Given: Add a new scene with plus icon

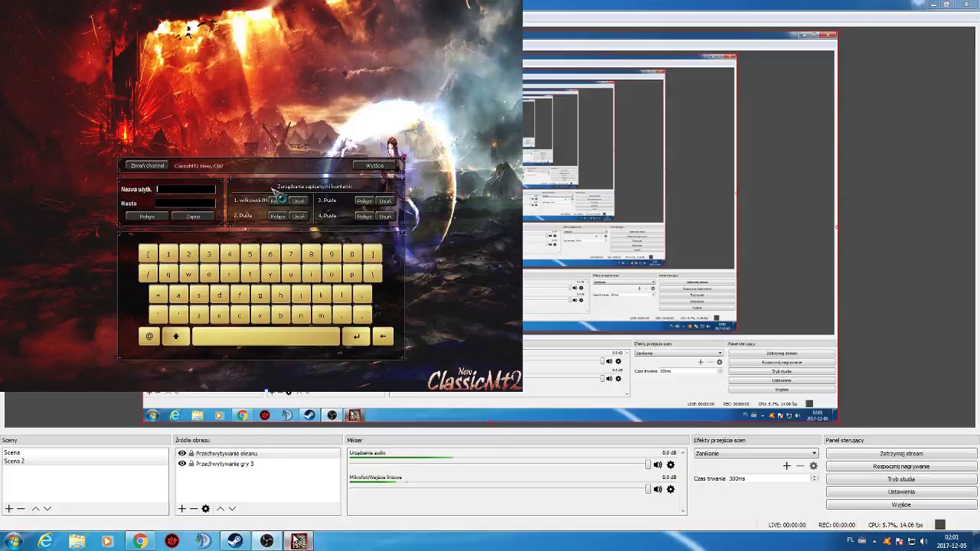Looking at the screenshot, I should tap(8, 508).
